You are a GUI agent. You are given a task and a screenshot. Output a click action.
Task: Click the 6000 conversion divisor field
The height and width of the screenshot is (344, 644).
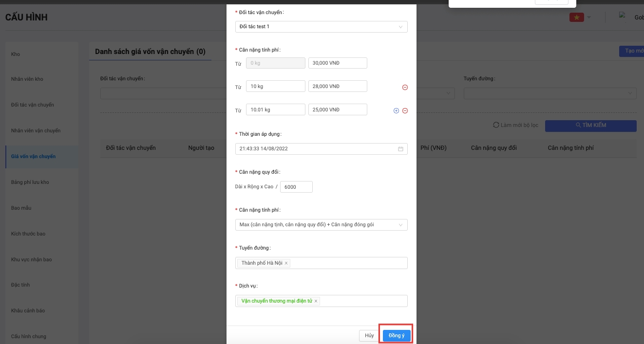(x=296, y=187)
